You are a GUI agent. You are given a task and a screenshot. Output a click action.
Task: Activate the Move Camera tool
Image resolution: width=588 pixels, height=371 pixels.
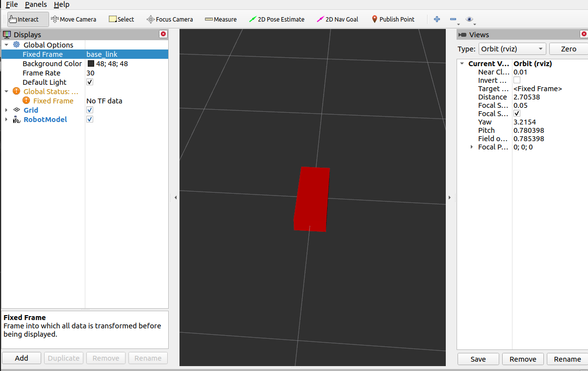[x=74, y=19]
